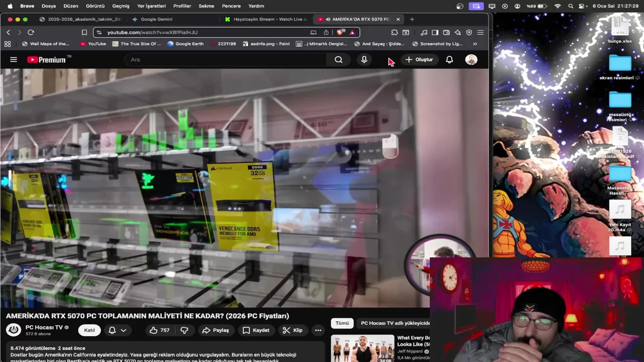Open the Görüntü menu
Screen dimensions: 644x362
95,6
